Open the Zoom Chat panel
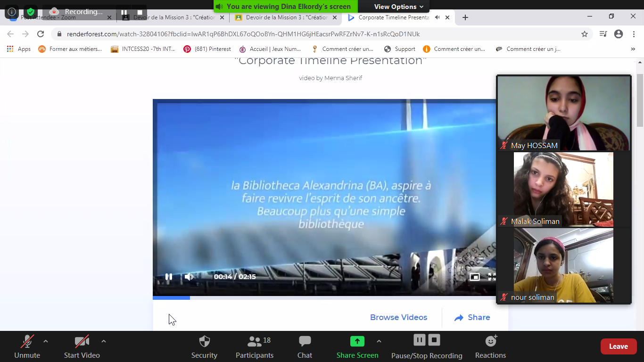The image size is (644, 362). click(x=305, y=347)
